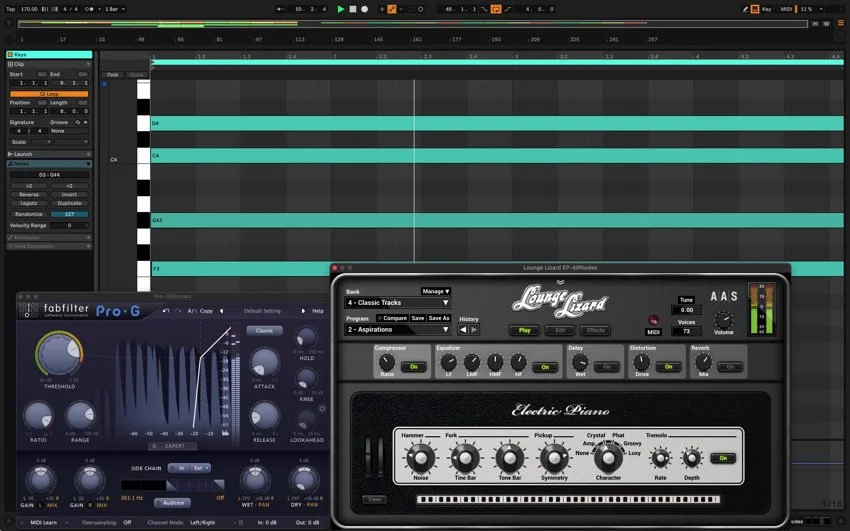
Task: Toggle the Pro-G Audition switch
Action: point(173,503)
